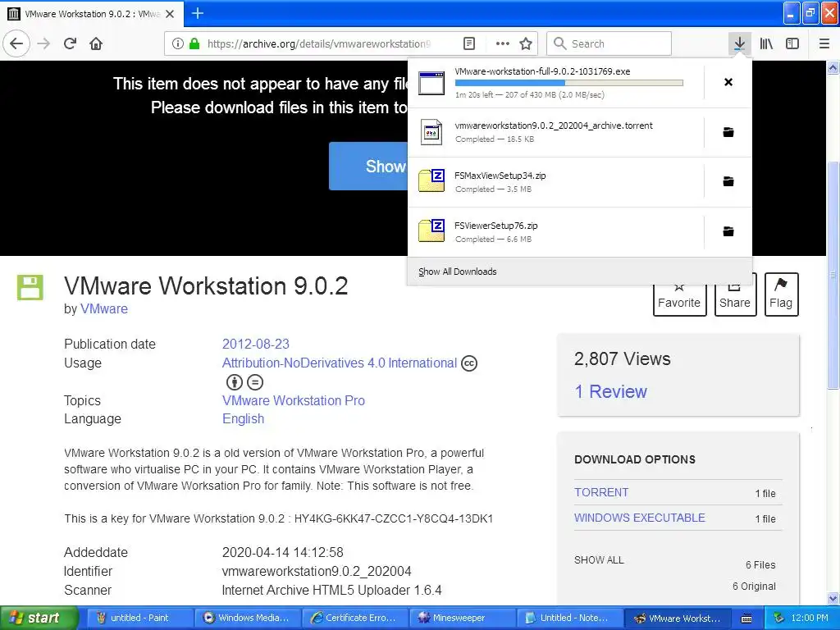This screenshot has width=840, height=630.
Task: Click the exe file icon in downloads
Action: click(431, 83)
